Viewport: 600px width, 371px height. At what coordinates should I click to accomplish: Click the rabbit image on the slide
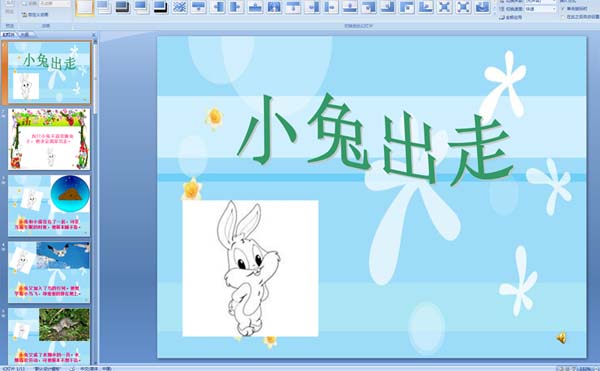[x=250, y=268]
